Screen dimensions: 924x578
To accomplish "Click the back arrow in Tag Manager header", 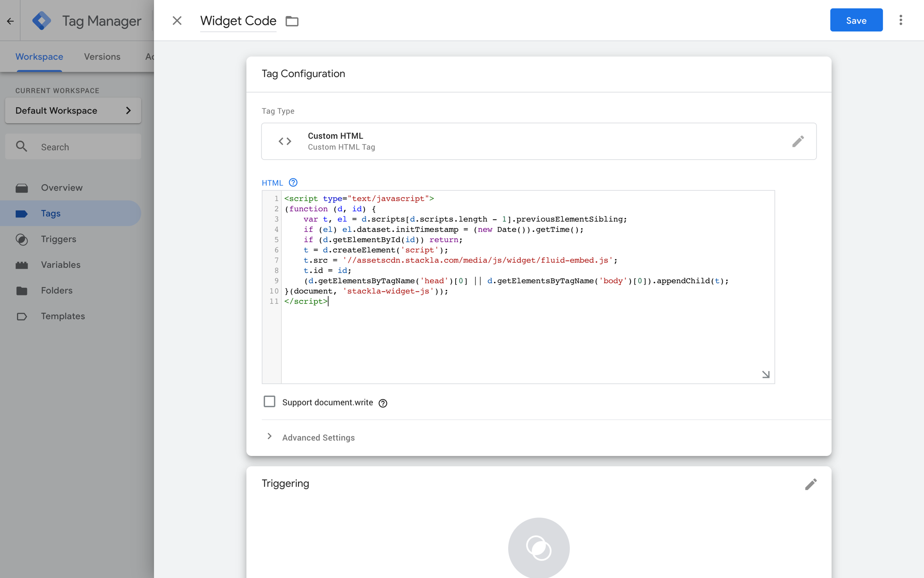I will [10, 21].
